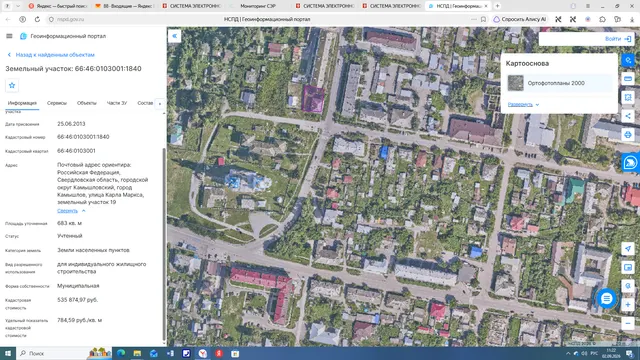640x360 pixels.
Task: Click the Войти login button
Action: point(618,39)
